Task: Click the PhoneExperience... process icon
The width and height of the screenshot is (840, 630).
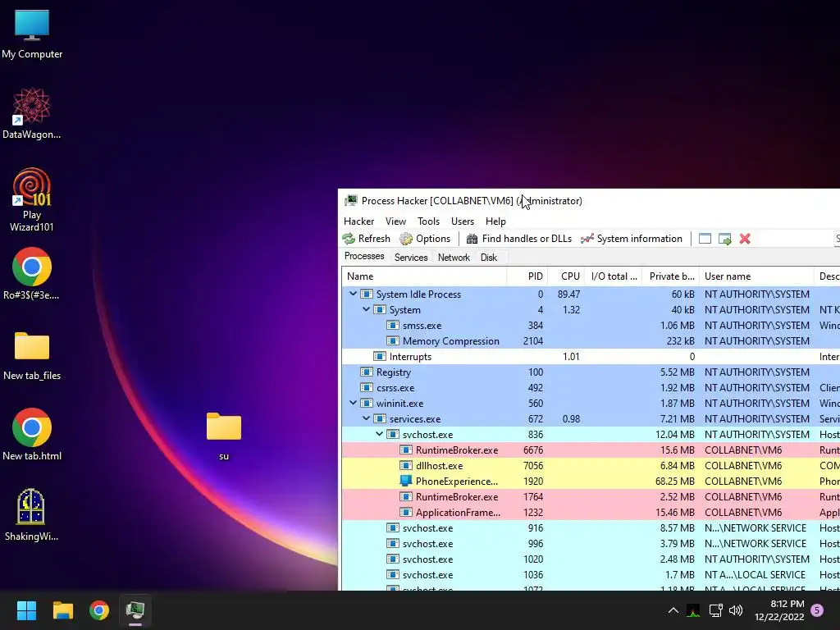Action: click(406, 481)
